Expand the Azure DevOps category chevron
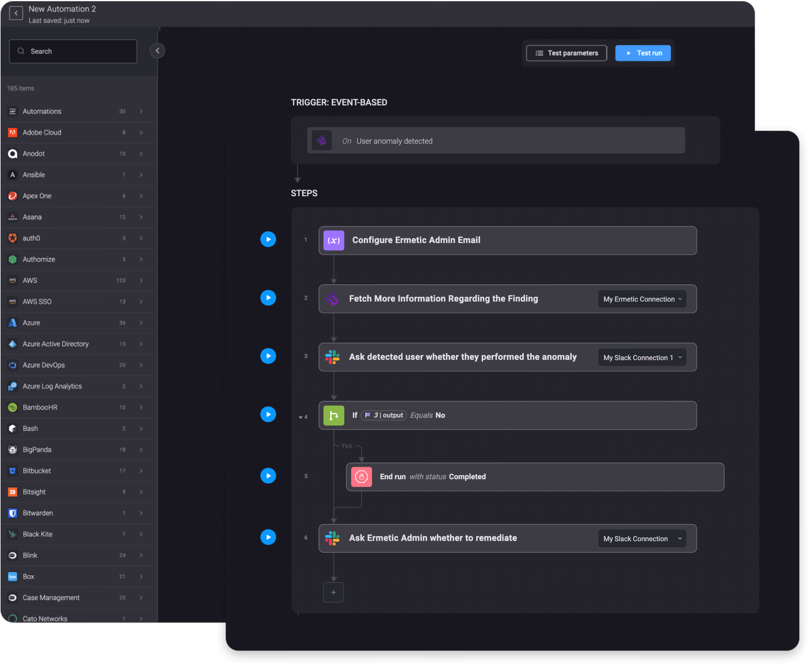The height and width of the screenshot is (667, 812). 141,365
